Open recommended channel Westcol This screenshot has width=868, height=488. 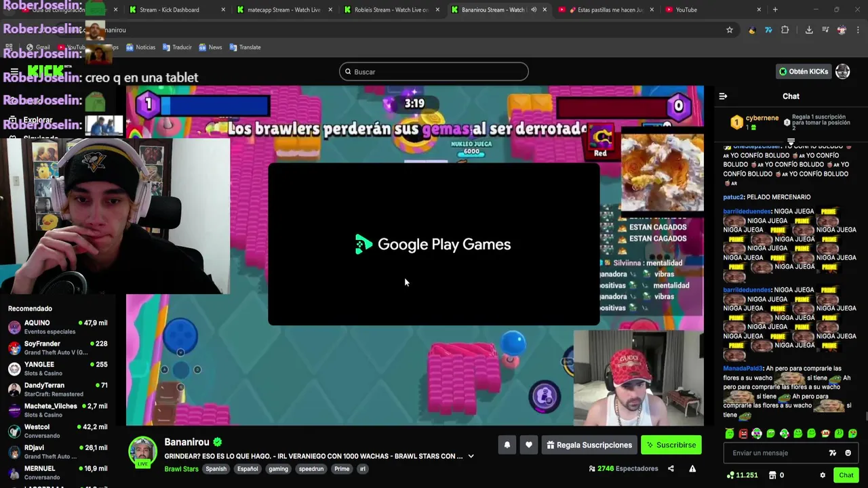pos(58,431)
